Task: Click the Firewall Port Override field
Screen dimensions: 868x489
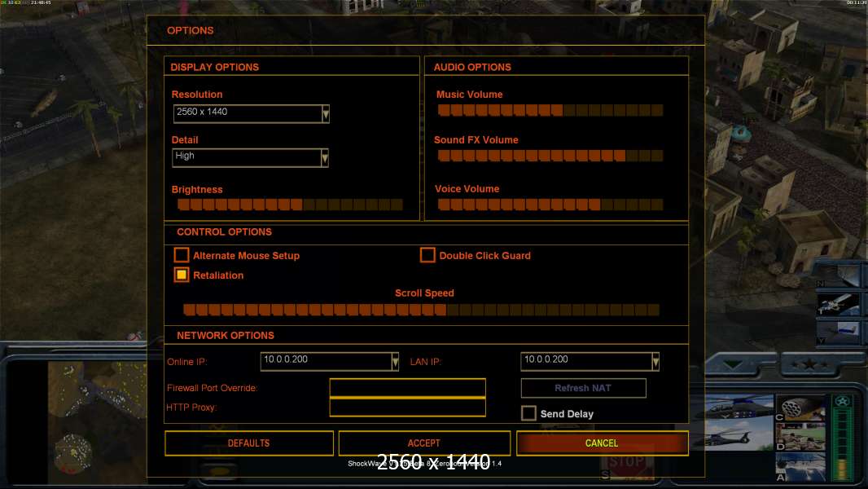Action: coord(407,388)
